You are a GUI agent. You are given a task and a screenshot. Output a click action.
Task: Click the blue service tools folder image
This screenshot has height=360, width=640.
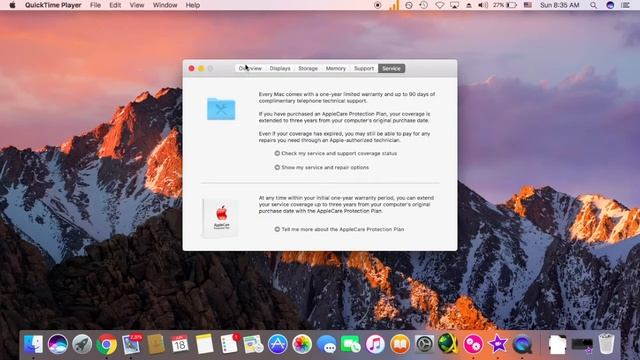tap(221, 109)
